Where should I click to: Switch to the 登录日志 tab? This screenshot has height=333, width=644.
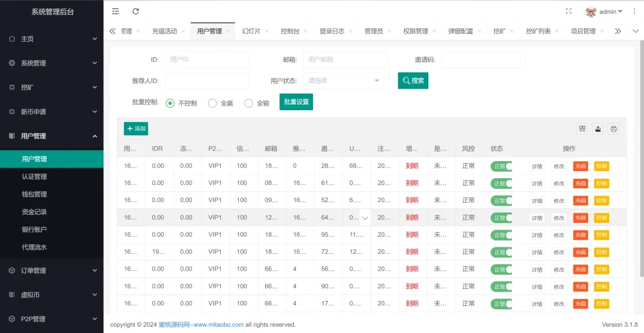click(331, 31)
